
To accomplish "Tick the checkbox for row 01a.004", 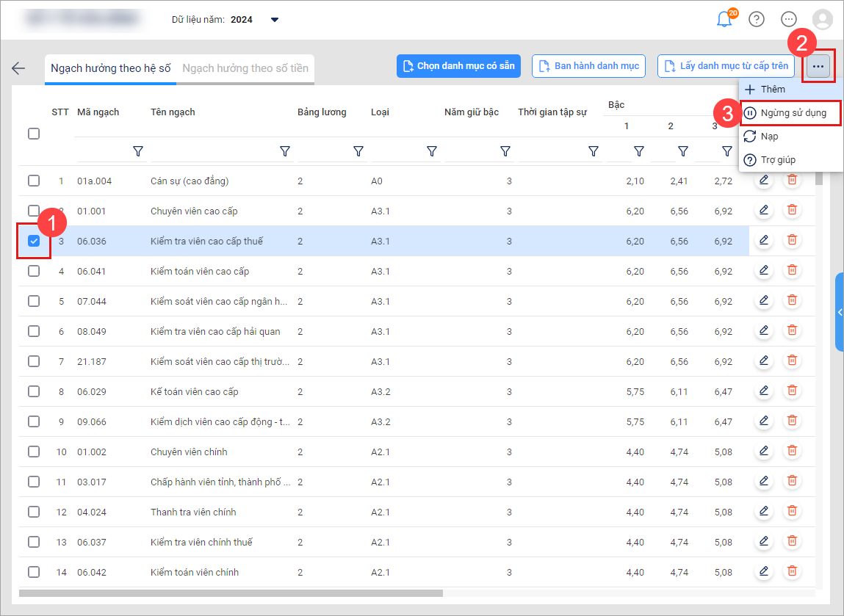I will 34,181.
